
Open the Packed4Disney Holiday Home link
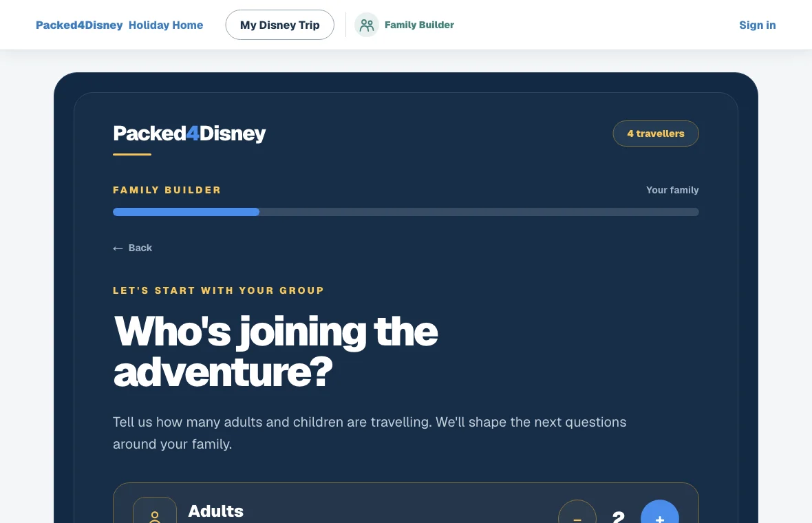tap(119, 25)
